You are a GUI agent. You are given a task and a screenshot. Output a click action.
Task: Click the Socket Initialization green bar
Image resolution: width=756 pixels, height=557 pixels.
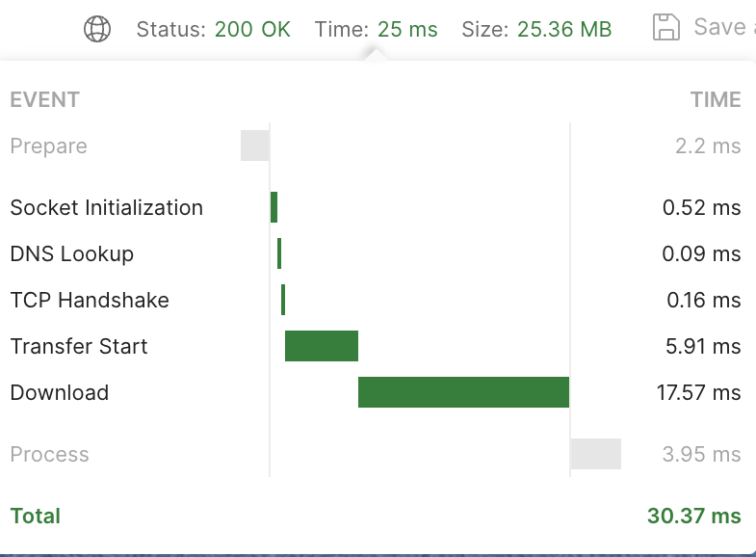(274, 207)
